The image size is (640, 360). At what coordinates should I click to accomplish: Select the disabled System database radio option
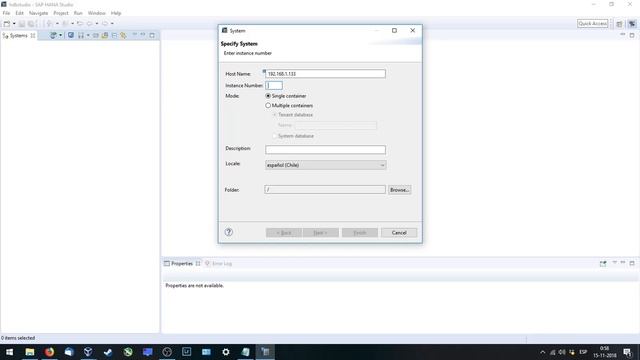coord(275,136)
